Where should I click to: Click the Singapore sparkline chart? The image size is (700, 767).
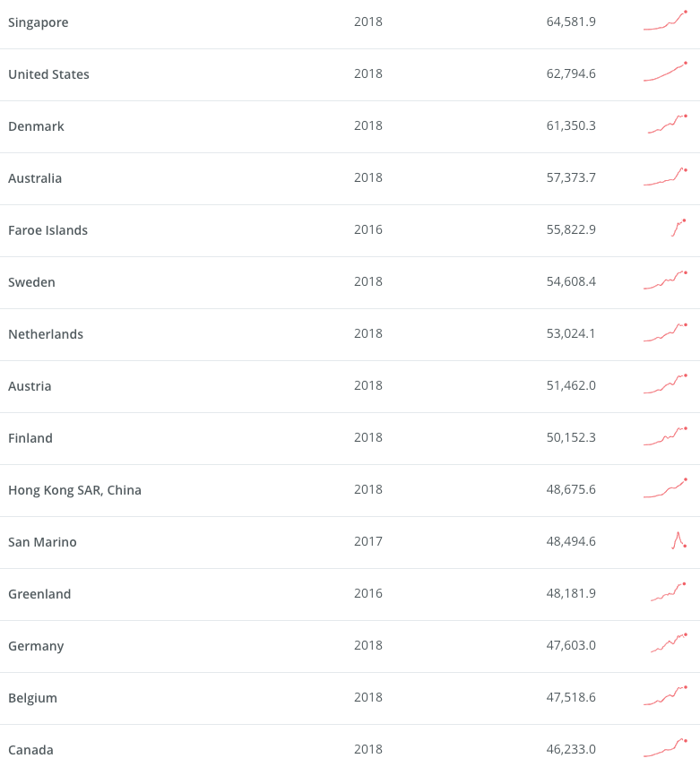(665, 22)
